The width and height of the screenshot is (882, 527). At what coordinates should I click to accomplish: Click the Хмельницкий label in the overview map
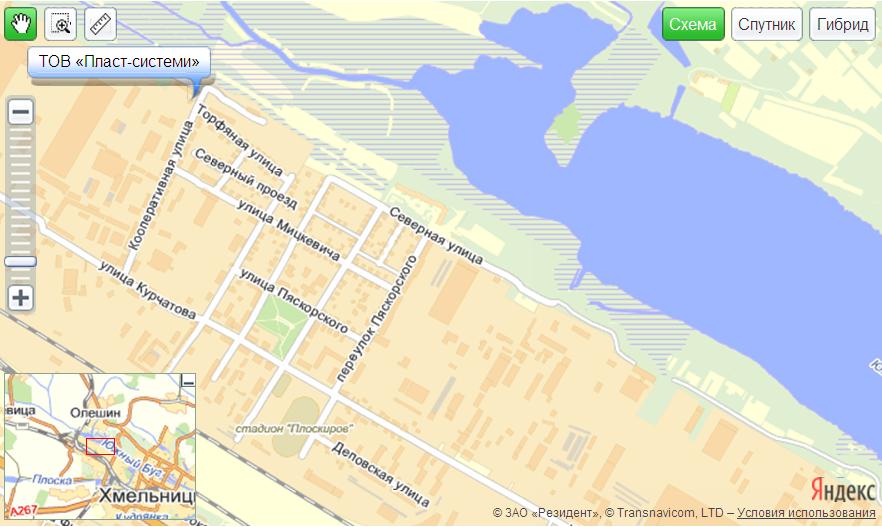click(x=147, y=496)
